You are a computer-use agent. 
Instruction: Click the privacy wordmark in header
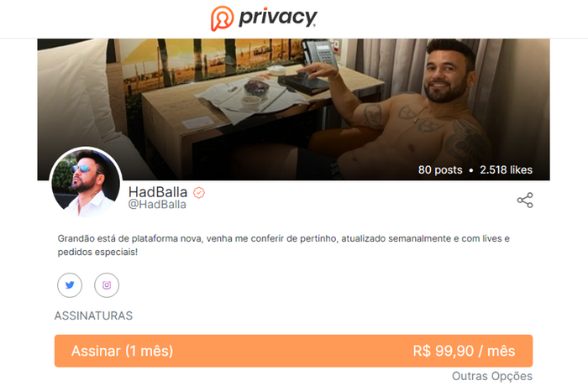point(278,18)
